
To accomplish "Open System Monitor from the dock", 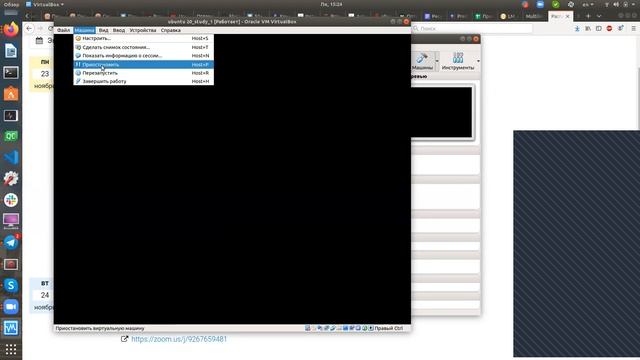I will 11,116.
